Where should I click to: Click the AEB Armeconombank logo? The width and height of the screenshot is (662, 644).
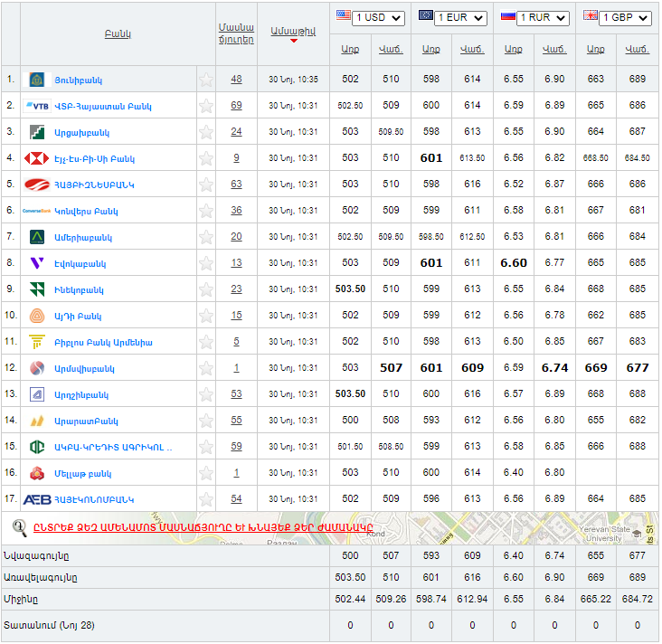click(x=37, y=499)
